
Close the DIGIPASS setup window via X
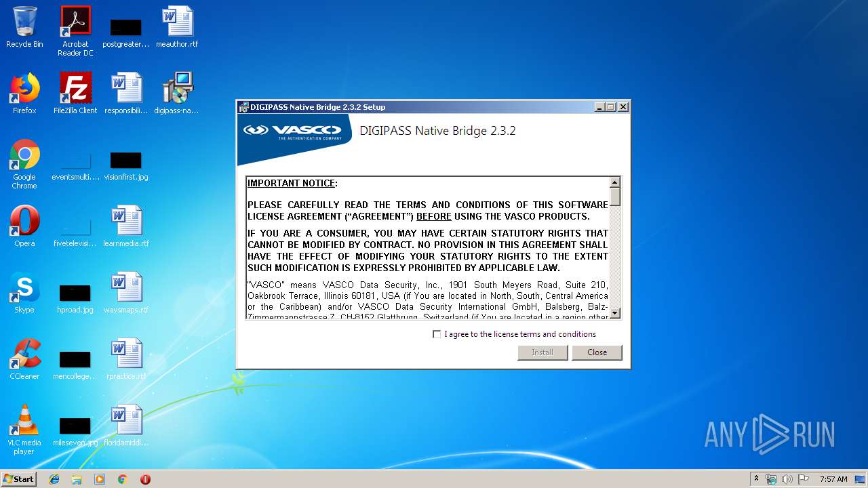click(623, 107)
